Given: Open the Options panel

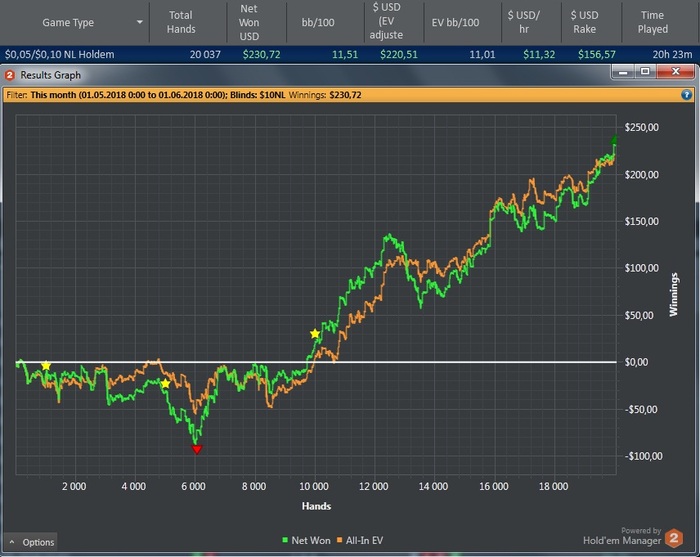Looking at the screenshot, I should [31, 542].
